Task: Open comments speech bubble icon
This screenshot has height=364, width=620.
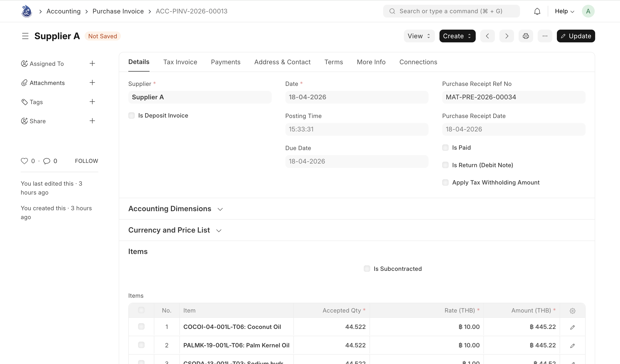Action: click(47, 161)
